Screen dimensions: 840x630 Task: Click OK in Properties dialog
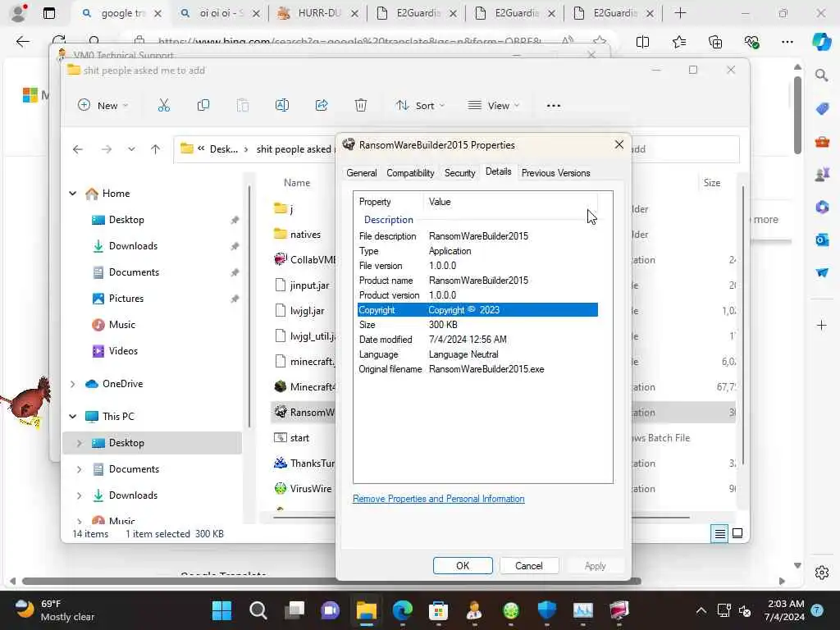(x=463, y=566)
